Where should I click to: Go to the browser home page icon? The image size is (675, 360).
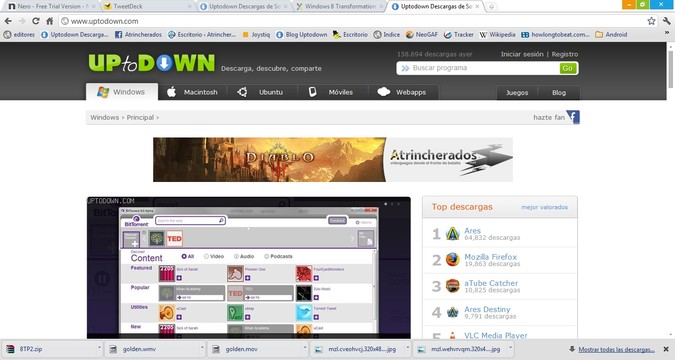pyautogui.click(x=50, y=21)
